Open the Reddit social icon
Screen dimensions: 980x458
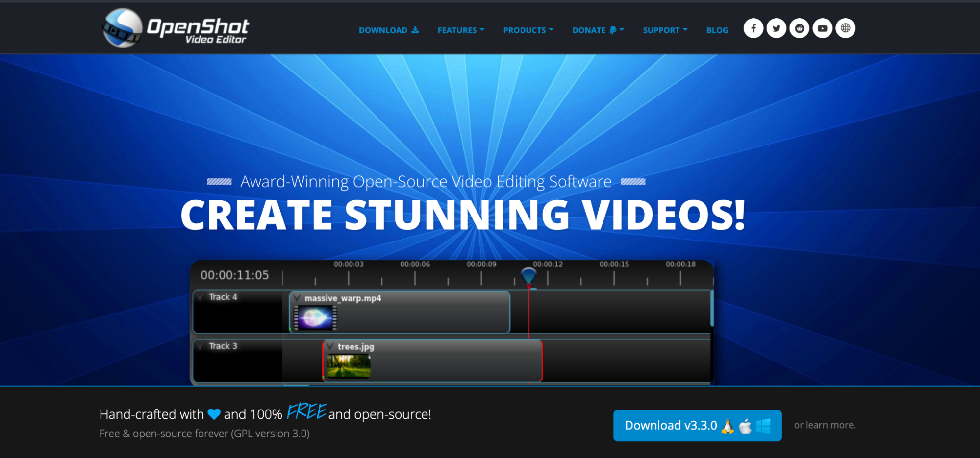(x=800, y=28)
